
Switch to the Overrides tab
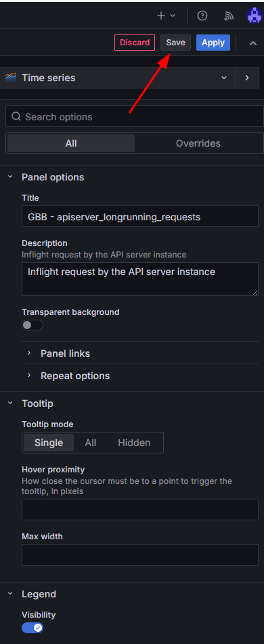198,143
